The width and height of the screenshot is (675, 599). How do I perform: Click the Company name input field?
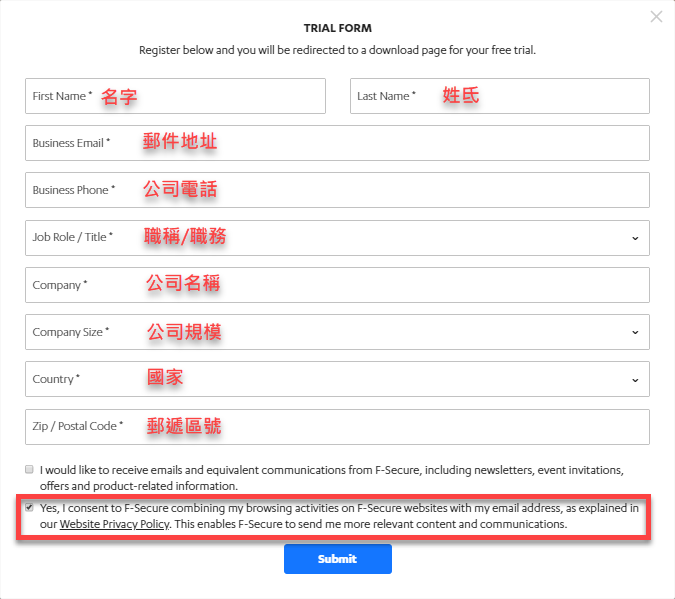(337, 285)
